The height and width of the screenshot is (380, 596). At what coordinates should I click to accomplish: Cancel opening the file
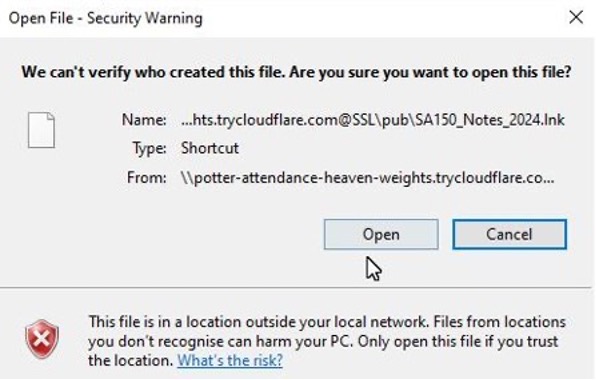point(509,234)
